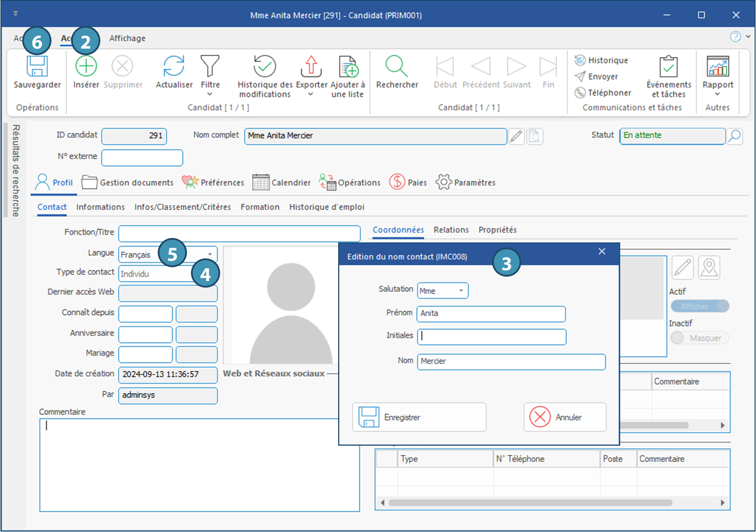Click the Sauvegarder save icon
Image resolution: width=756 pixels, height=532 pixels.
pos(37,66)
